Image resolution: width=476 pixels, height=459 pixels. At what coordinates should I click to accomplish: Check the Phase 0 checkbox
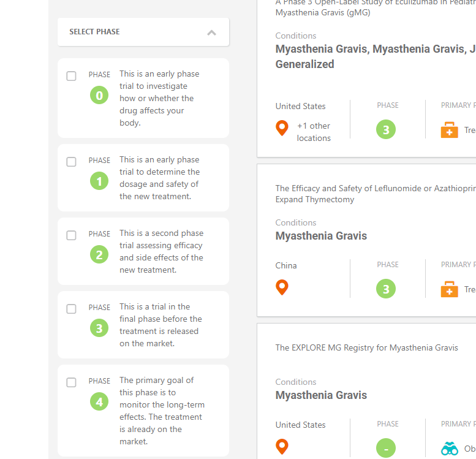(71, 76)
